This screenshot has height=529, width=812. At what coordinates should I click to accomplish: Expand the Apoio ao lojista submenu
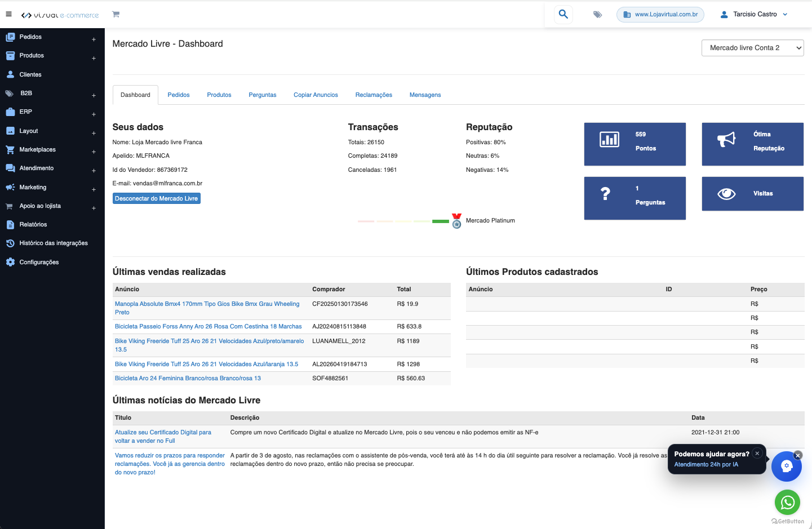coord(94,208)
